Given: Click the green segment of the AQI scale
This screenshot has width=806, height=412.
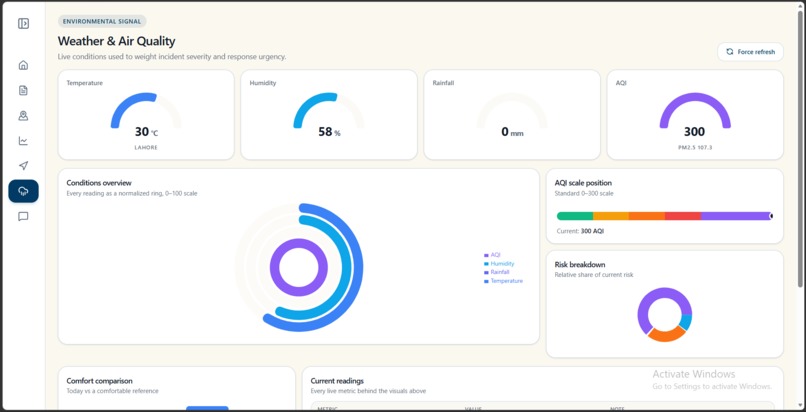Looking at the screenshot, I should [x=575, y=216].
